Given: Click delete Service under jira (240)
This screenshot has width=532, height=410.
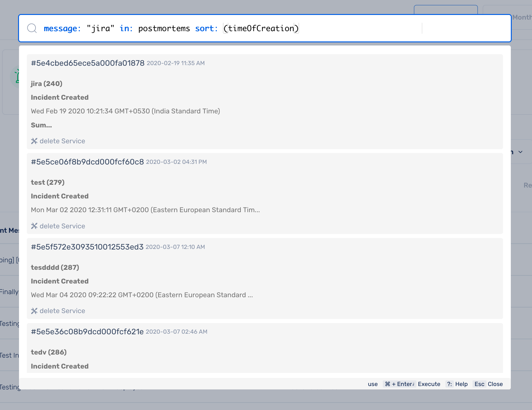Looking at the screenshot, I should coord(62,141).
